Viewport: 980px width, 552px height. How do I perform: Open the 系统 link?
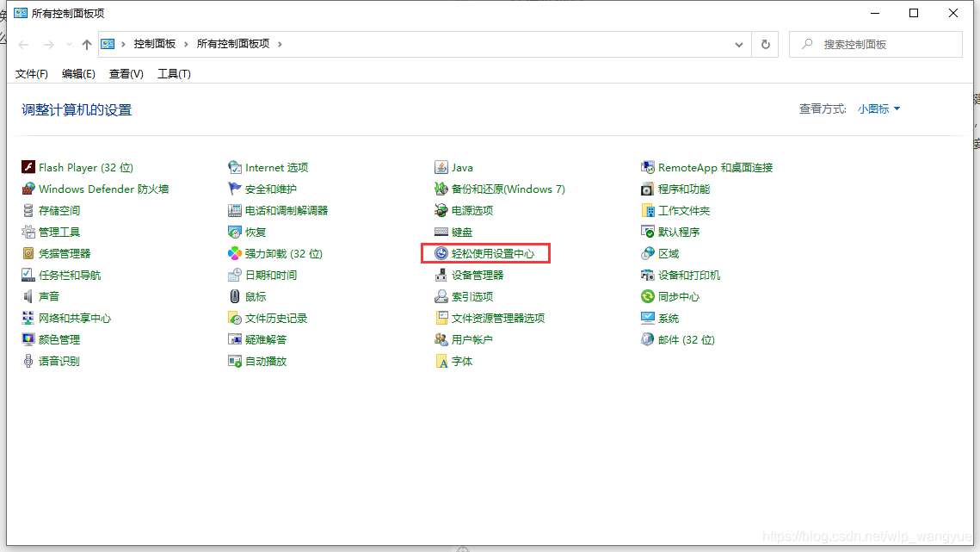point(669,318)
